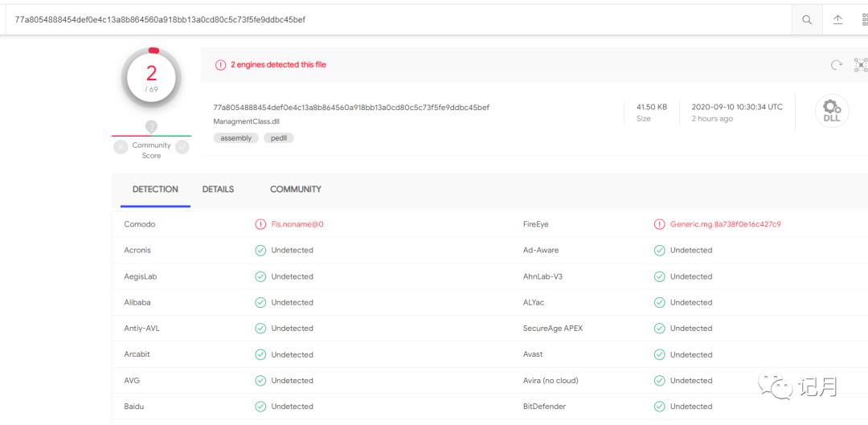The width and height of the screenshot is (868, 425).
Task: Click the Acronis undetected check icon
Action: click(x=260, y=250)
